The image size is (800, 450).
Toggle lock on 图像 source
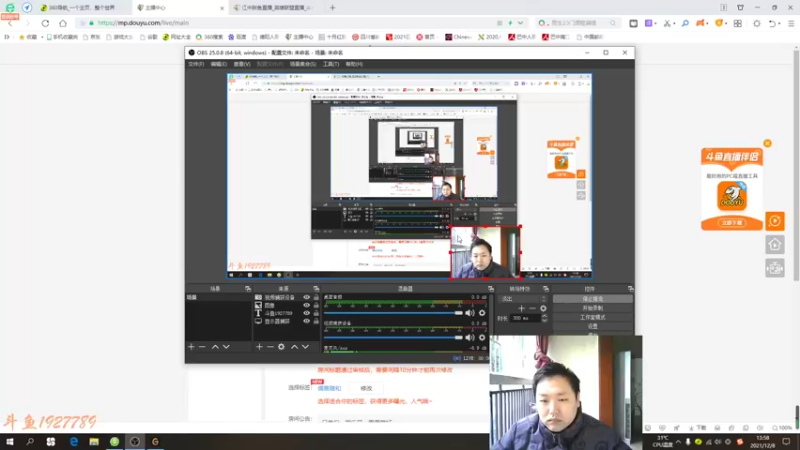tap(316, 305)
